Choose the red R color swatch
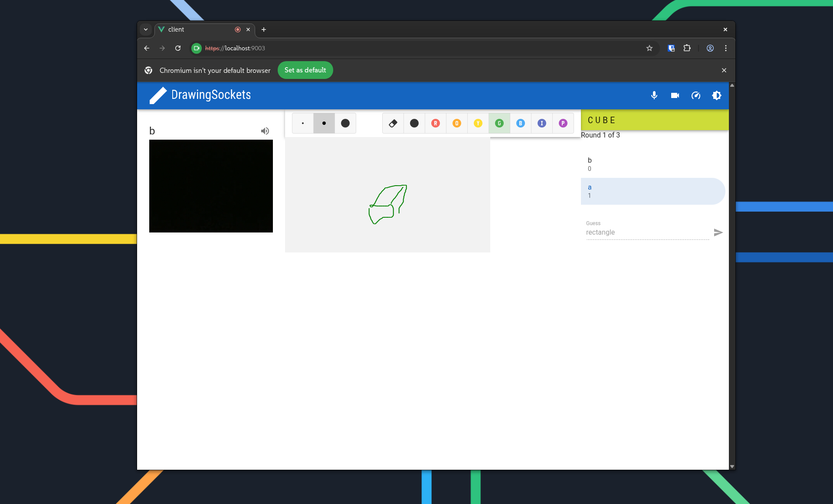Screen dimensions: 833x504 pos(436,123)
